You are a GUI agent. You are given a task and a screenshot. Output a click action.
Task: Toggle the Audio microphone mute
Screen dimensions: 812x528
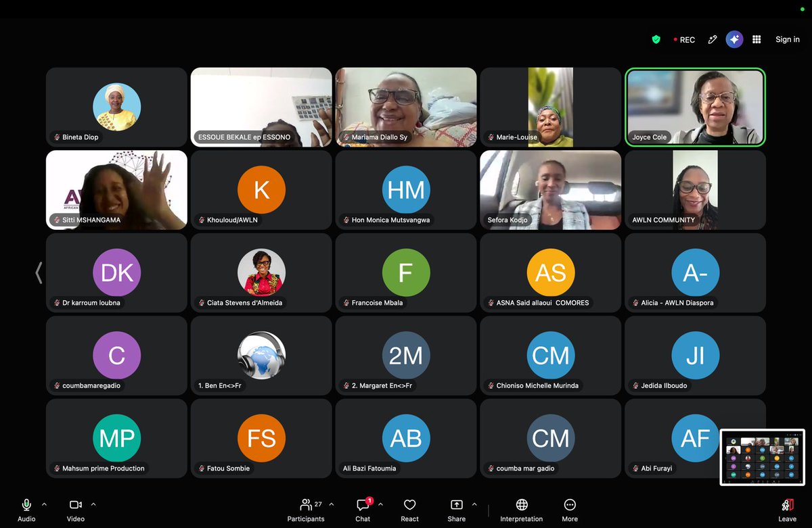pyautogui.click(x=26, y=510)
